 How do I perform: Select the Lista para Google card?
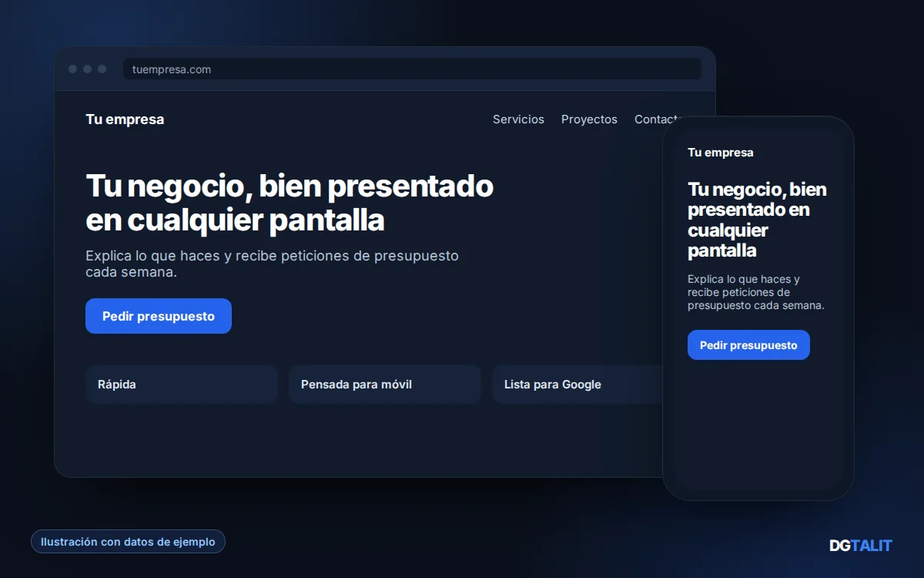pyautogui.click(x=577, y=385)
